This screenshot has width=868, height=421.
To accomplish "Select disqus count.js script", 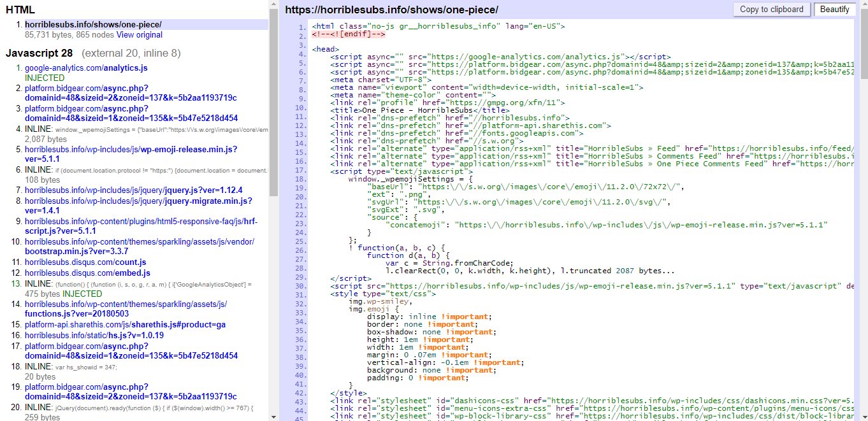I will [85, 262].
